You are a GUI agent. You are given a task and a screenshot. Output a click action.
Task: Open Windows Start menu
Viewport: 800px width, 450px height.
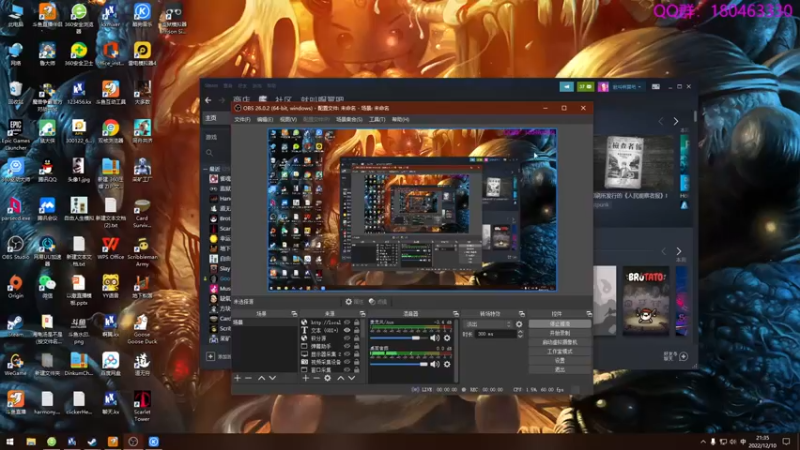click(10, 441)
